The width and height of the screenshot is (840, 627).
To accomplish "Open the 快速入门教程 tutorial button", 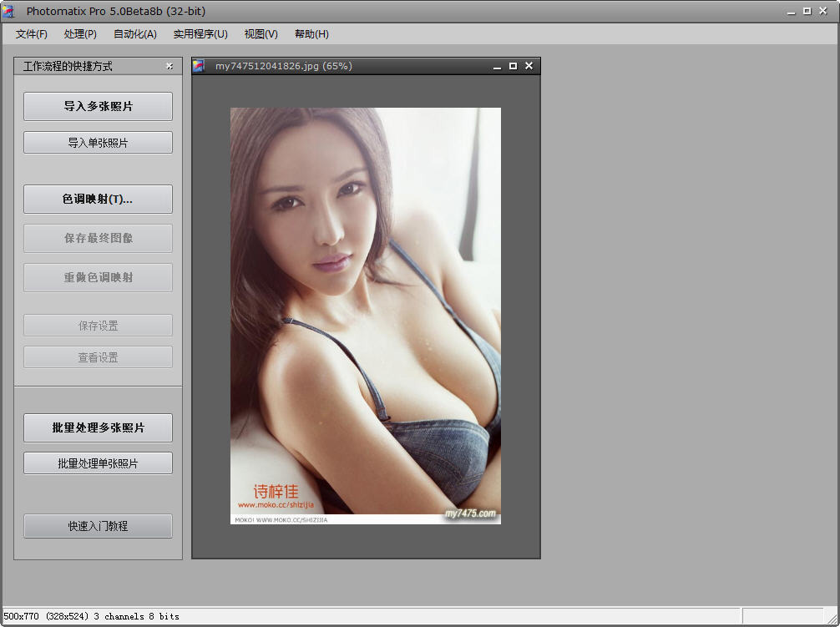I will [98, 526].
